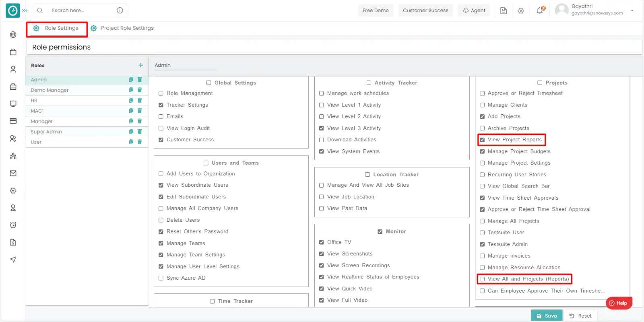This screenshot has width=644, height=322.
Task: Copy the Demo Manager role
Action: click(131, 90)
